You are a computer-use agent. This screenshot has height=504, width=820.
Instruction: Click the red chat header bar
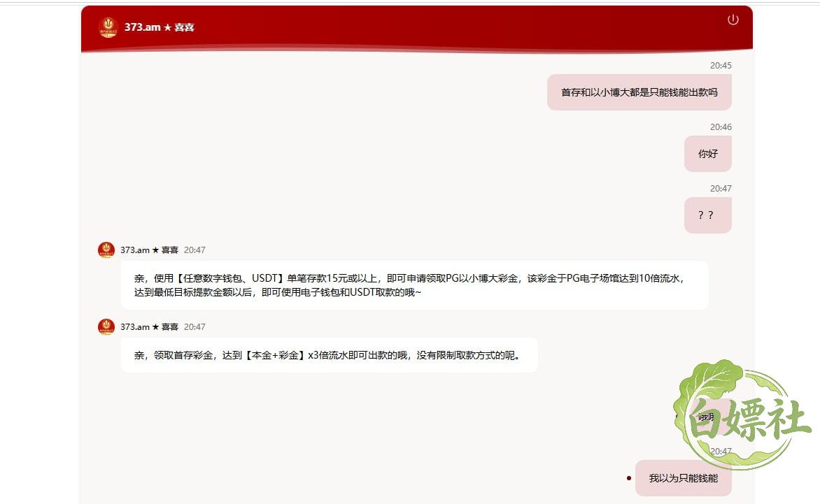click(417, 28)
